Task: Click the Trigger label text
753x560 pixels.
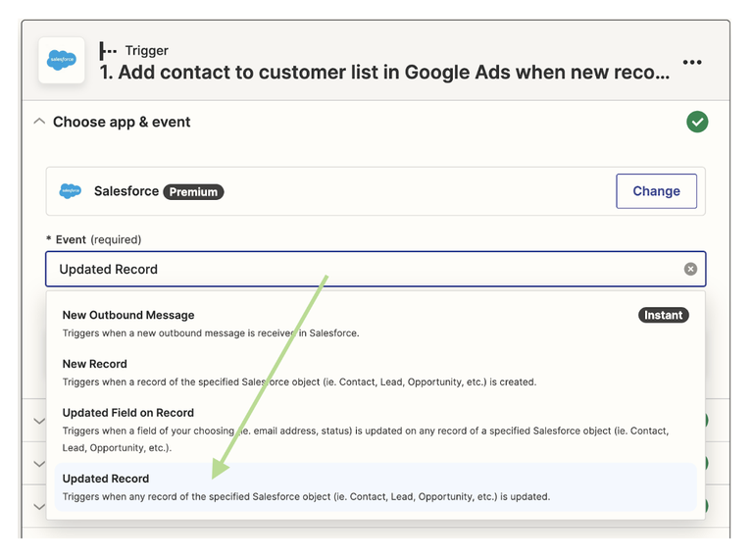Action: pos(146,50)
